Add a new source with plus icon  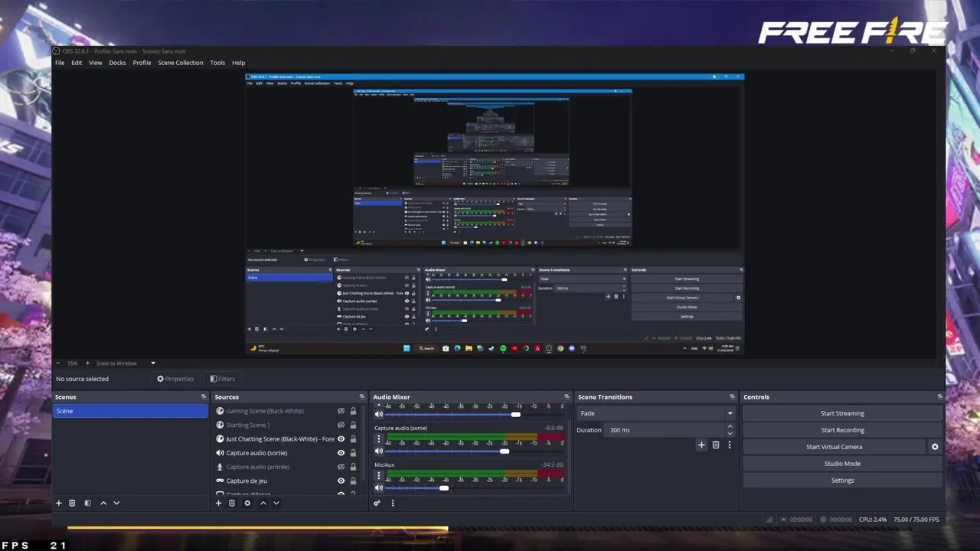[218, 503]
